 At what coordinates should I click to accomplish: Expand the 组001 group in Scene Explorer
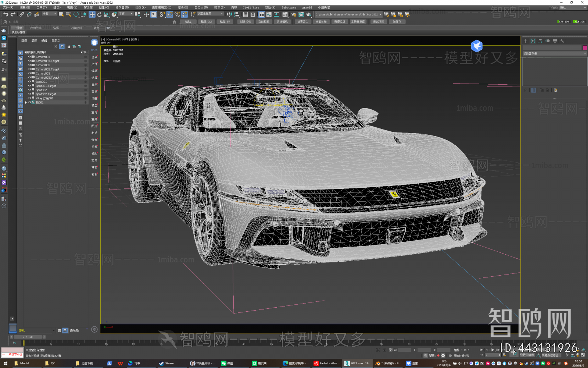tap(26, 103)
